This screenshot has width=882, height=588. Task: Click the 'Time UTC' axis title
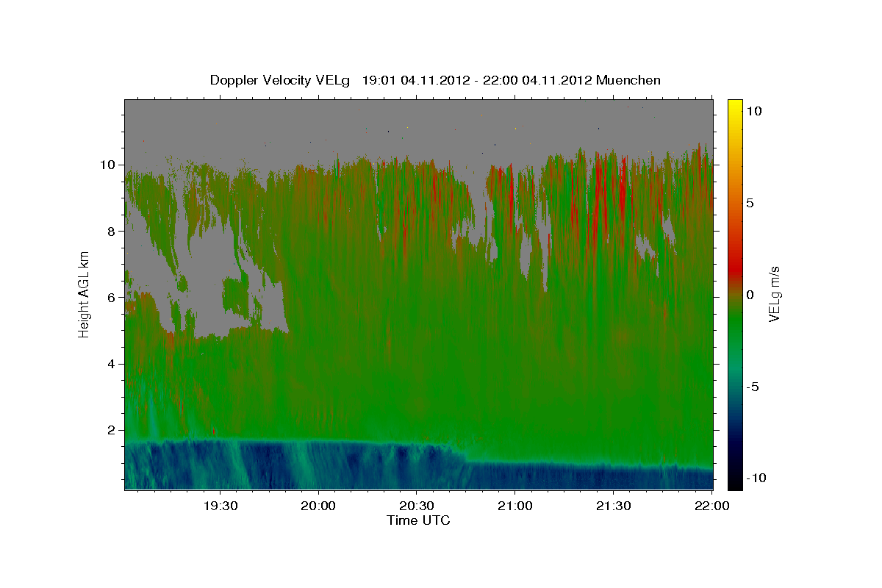(418, 520)
